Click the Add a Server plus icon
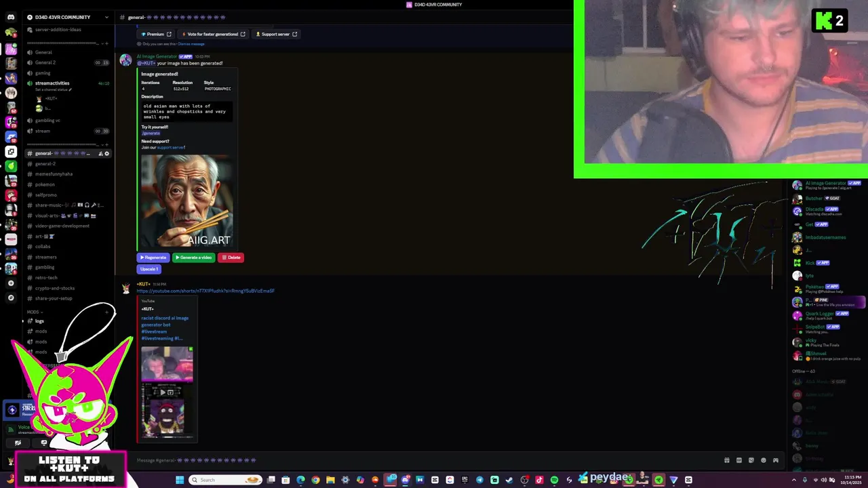Image resolution: width=868 pixels, height=488 pixels. (x=11, y=283)
